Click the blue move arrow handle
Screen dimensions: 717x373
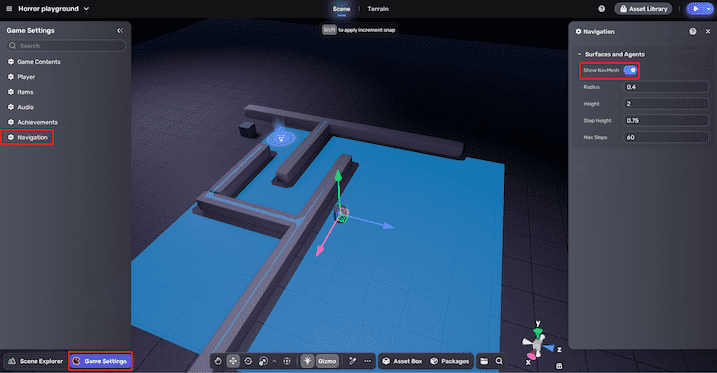coord(387,226)
